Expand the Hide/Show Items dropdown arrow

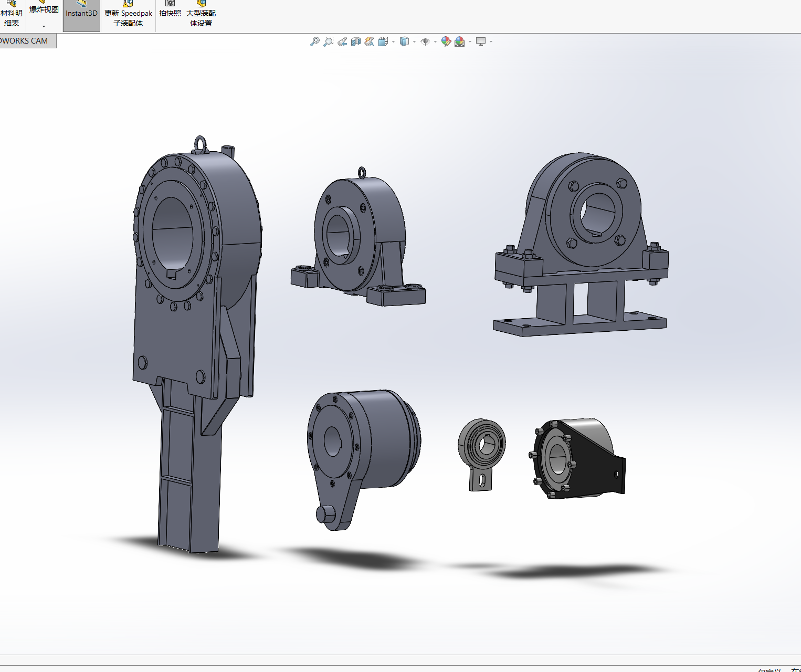tap(435, 41)
